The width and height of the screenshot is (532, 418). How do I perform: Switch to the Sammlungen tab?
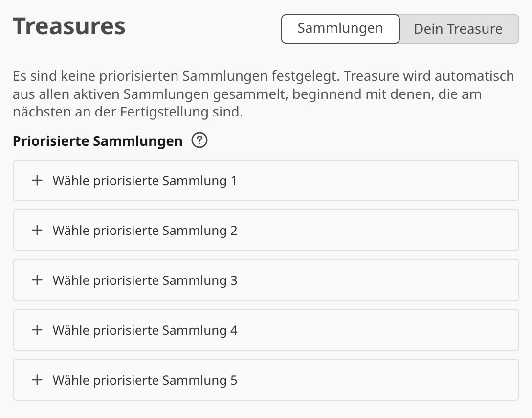click(x=340, y=28)
